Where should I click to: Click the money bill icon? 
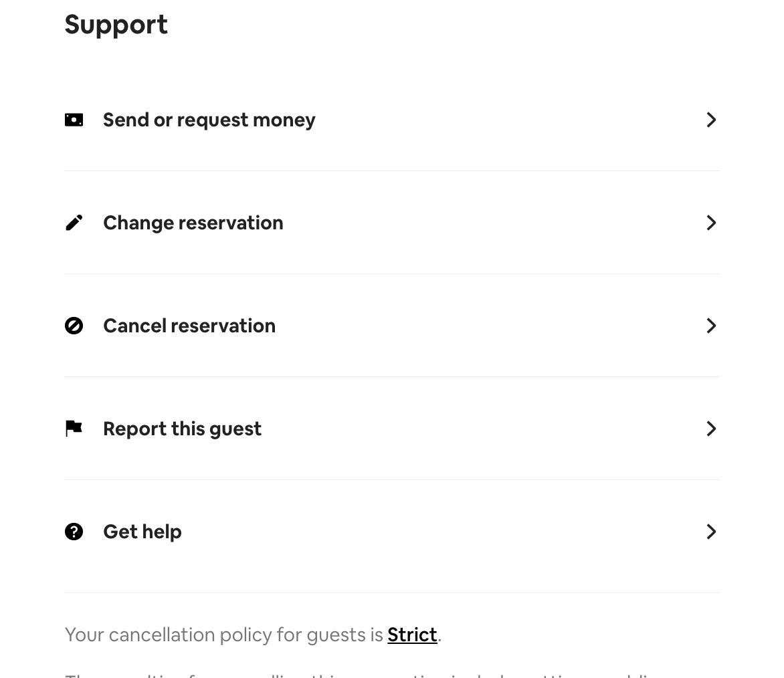pyautogui.click(x=74, y=120)
